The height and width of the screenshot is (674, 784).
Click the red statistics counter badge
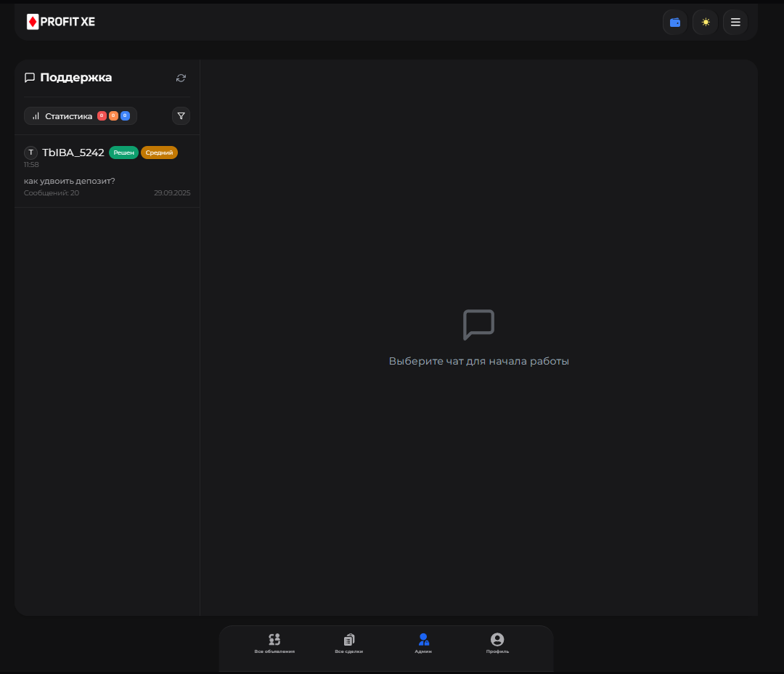102,116
